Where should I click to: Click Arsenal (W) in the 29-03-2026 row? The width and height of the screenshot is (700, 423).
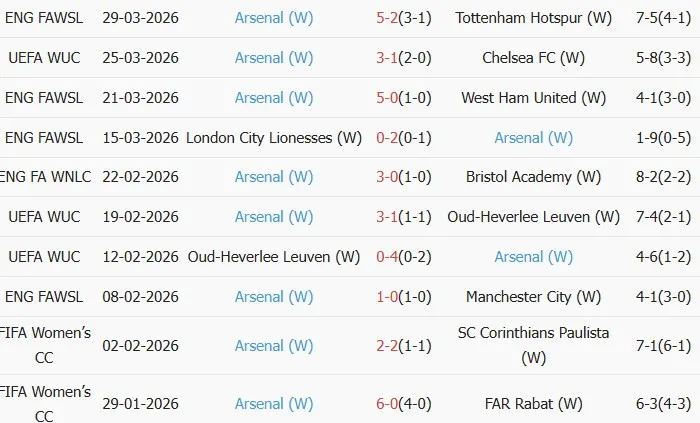pos(274,18)
